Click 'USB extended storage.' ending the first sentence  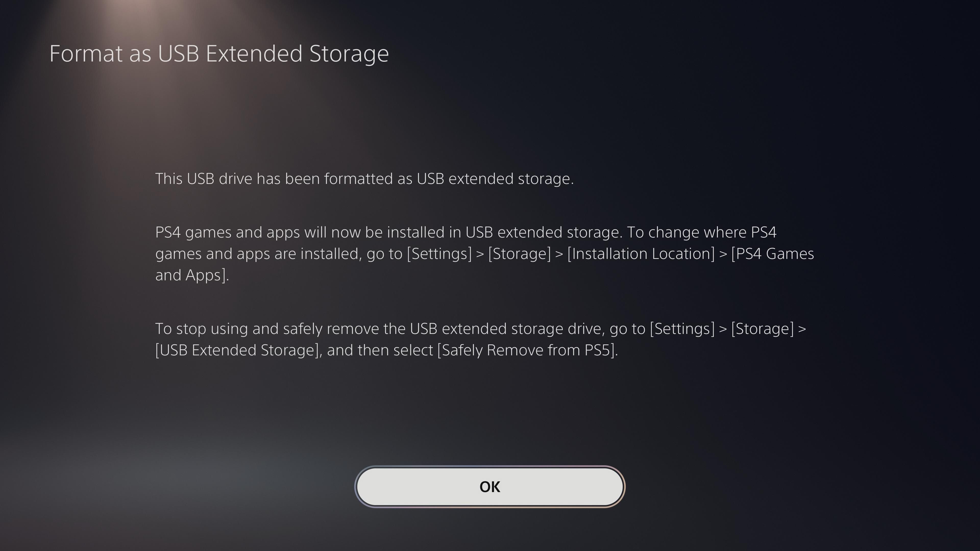[x=495, y=179]
